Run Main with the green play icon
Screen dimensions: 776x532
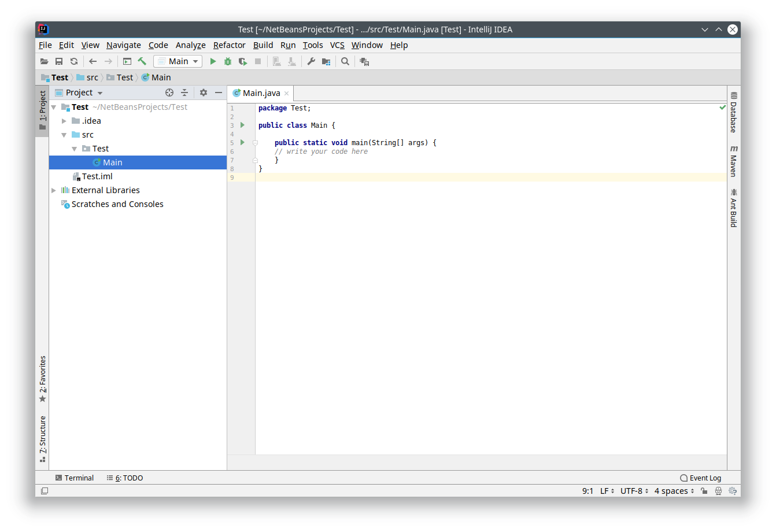[x=213, y=61]
